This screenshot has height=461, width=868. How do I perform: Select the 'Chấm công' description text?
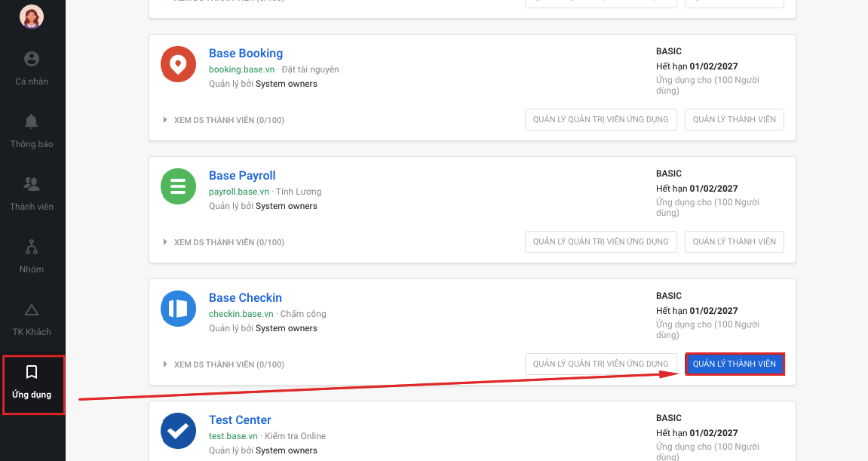tap(303, 314)
